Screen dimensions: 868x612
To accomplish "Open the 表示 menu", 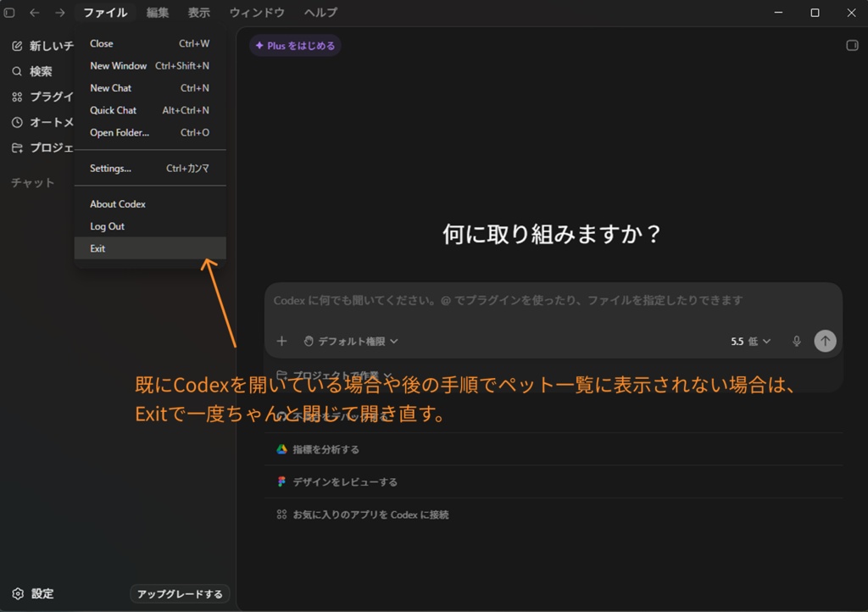I will point(198,12).
